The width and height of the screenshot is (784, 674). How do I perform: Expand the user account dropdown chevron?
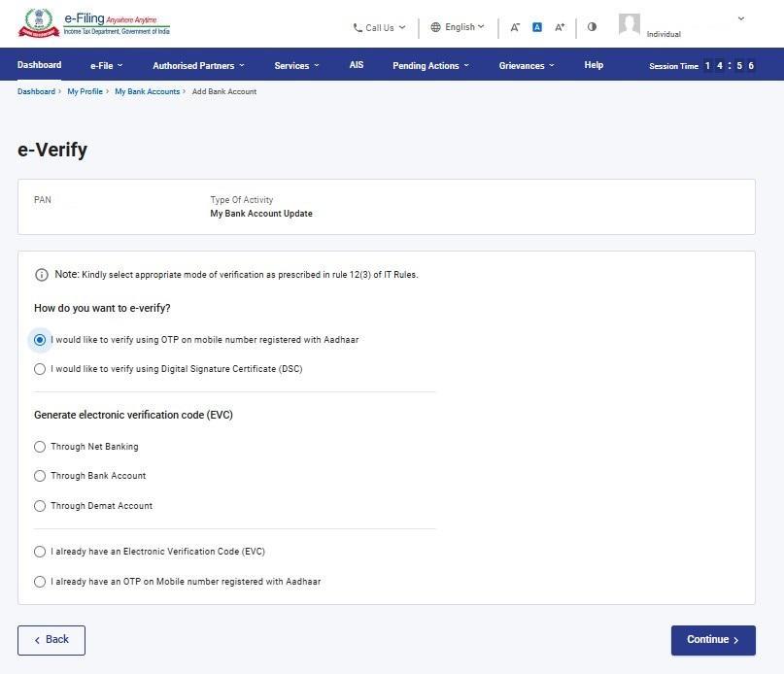click(x=741, y=18)
